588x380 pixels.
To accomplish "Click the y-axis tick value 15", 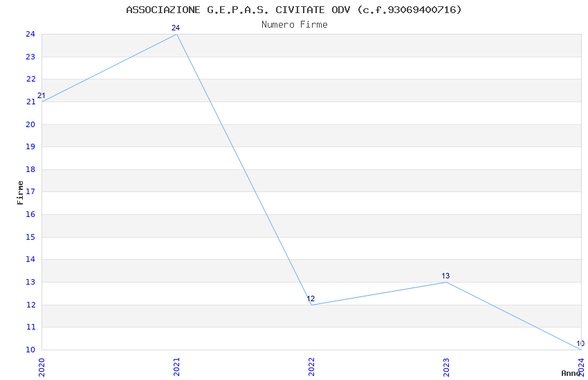I will tap(30, 238).
